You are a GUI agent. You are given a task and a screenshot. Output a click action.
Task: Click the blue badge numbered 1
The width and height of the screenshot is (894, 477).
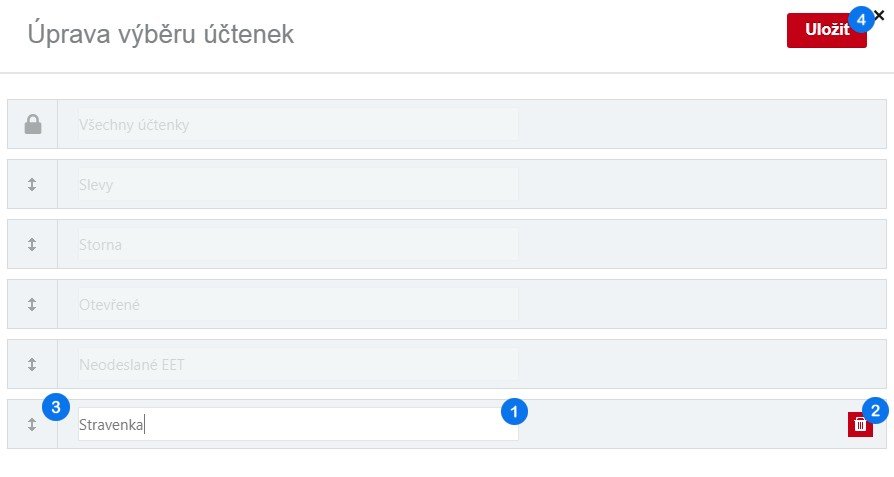point(513,410)
